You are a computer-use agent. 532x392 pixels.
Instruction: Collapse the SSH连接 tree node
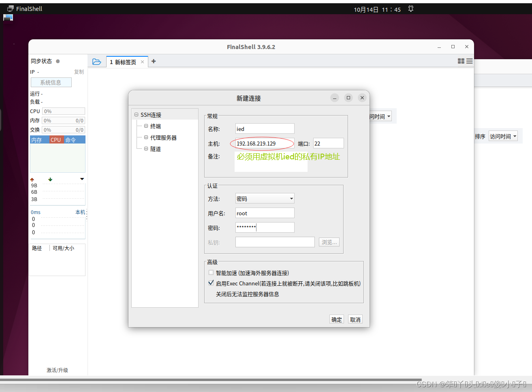(x=136, y=114)
